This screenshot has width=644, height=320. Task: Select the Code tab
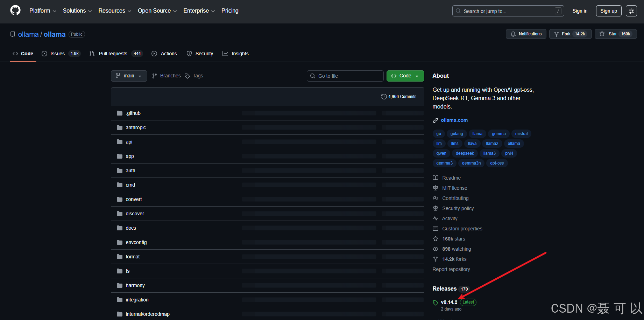[x=23, y=54]
